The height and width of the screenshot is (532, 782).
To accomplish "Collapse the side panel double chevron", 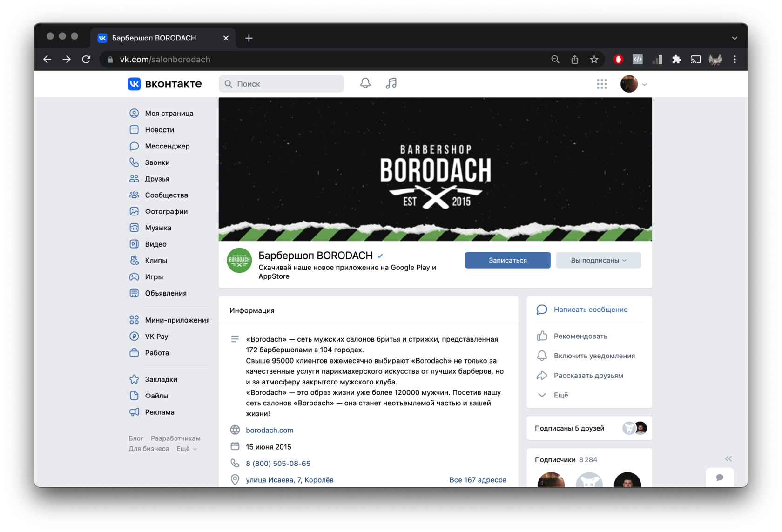I will coord(728,459).
